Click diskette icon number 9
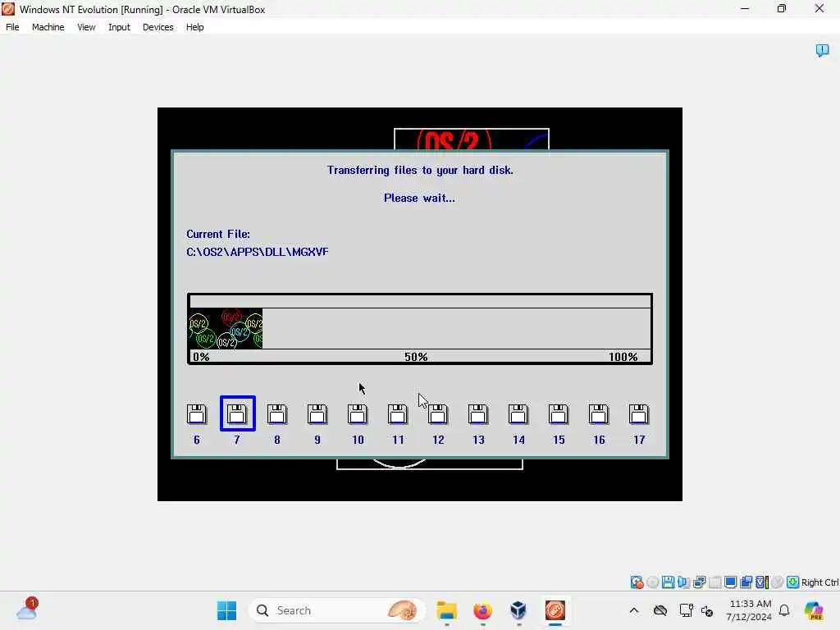This screenshot has width=840, height=630. tap(317, 414)
